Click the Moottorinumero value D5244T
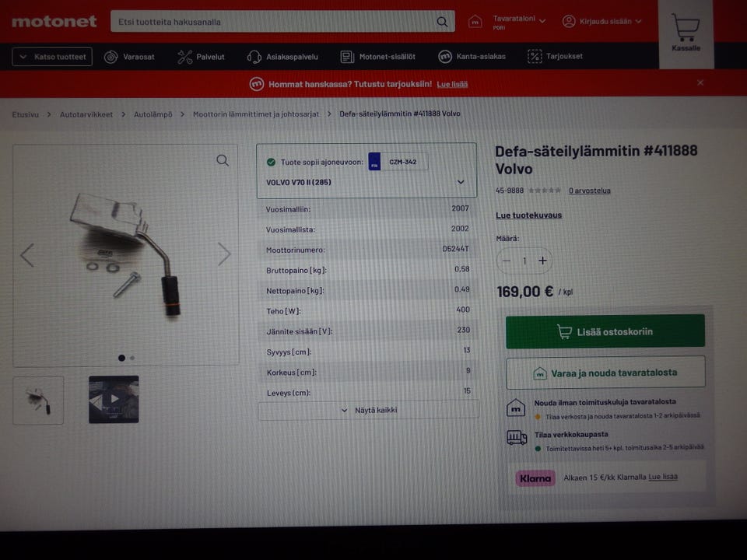The width and height of the screenshot is (747, 560). 455,249
